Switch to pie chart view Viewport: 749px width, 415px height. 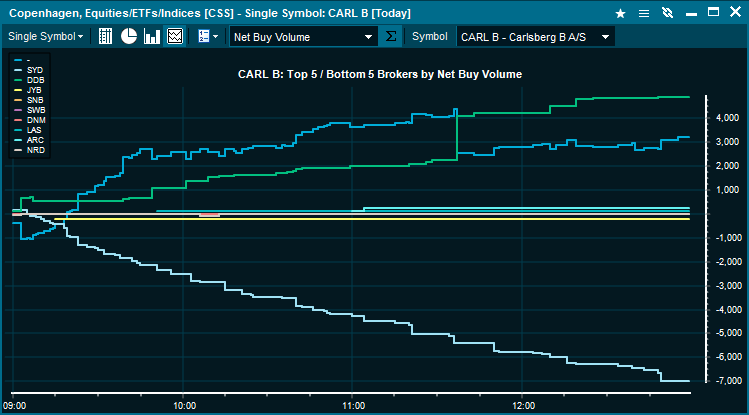coord(129,36)
